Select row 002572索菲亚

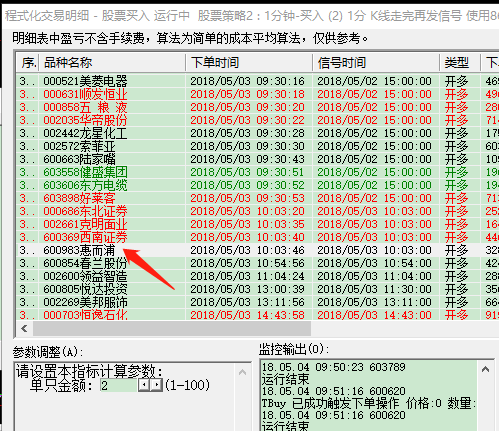pos(257,146)
